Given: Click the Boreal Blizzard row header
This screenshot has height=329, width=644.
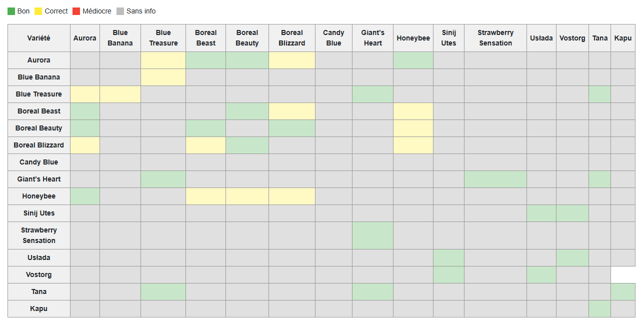Looking at the screenshot, I should [x=39, y=145].
